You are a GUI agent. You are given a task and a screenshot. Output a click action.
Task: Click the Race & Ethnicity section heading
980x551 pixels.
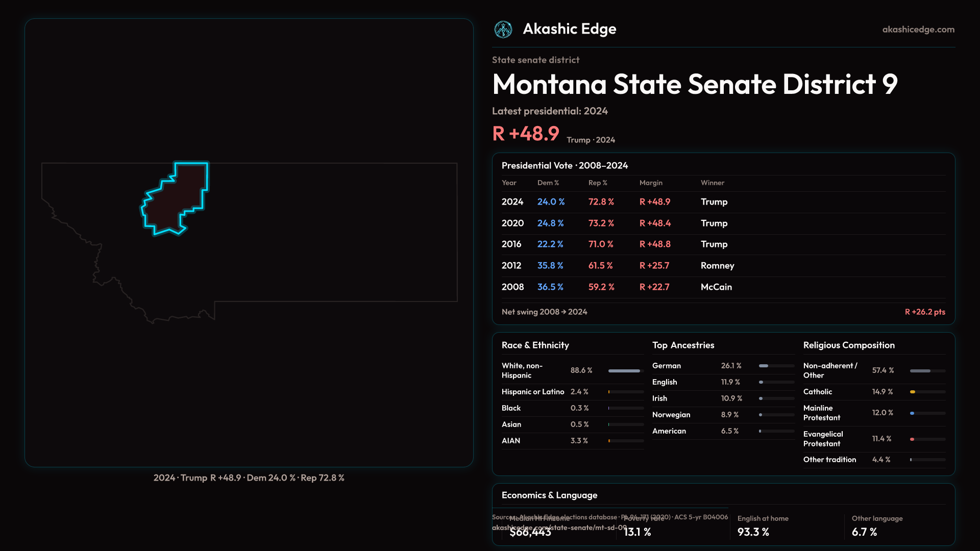535,345
